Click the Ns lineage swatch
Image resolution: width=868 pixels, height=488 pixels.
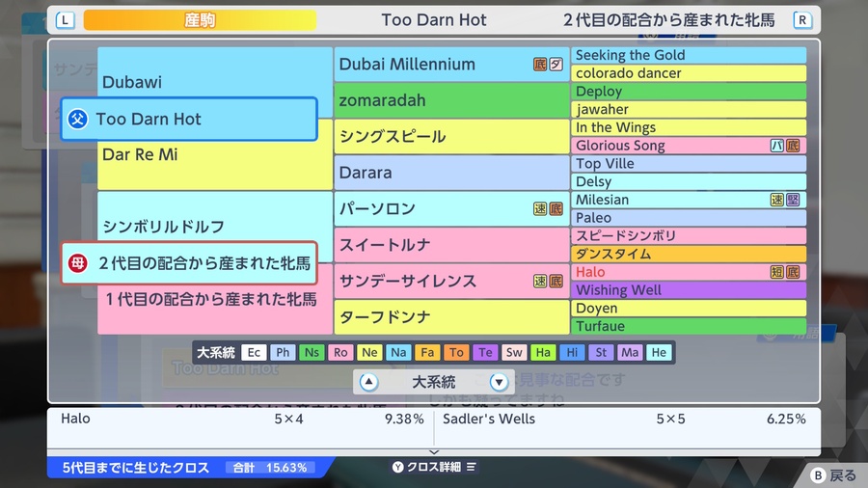[x=312, y=352]
